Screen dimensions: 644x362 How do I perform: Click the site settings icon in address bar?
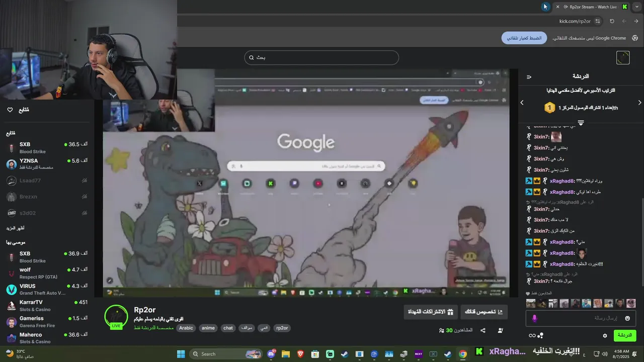pos(598,21)
